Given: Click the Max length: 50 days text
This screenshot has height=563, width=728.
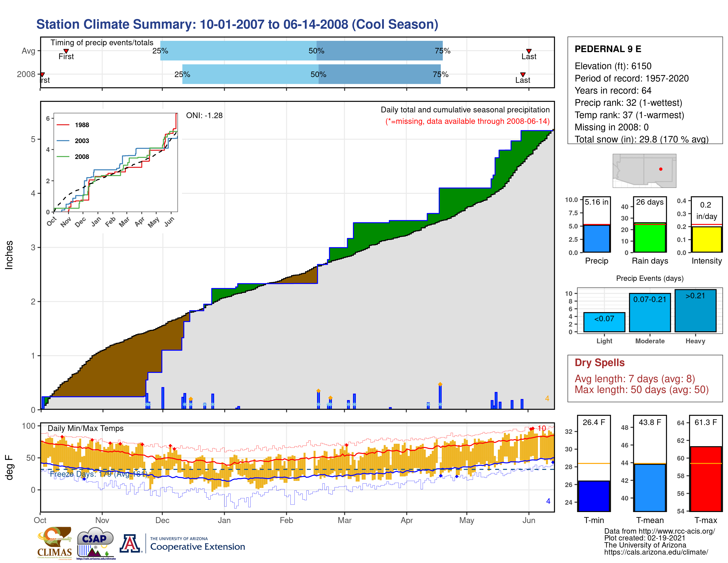Looking at the screenshot, I should 642,389.
